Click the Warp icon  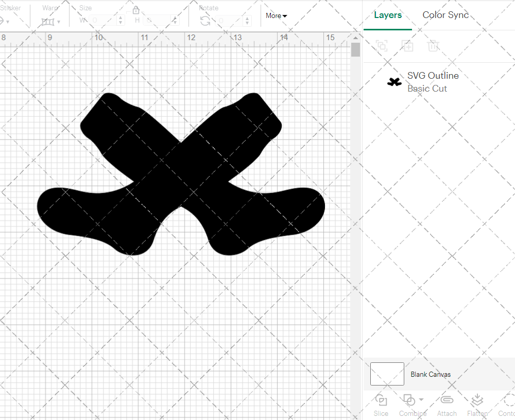(48, 22)
